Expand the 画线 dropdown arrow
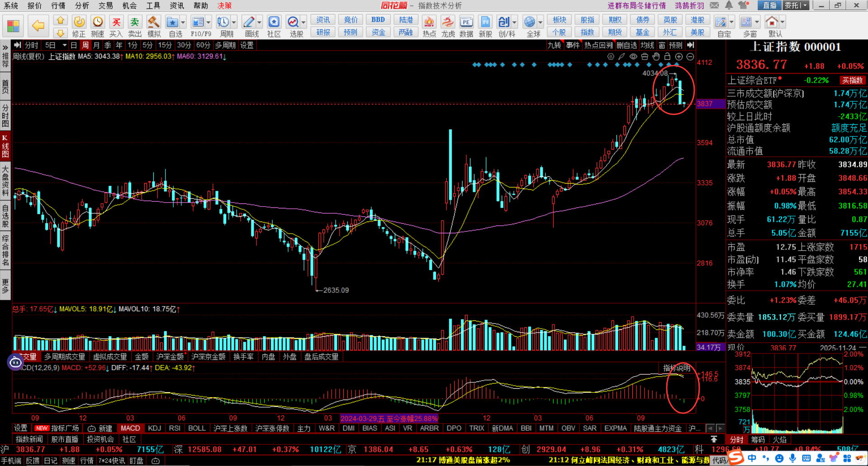 [259, 22]
